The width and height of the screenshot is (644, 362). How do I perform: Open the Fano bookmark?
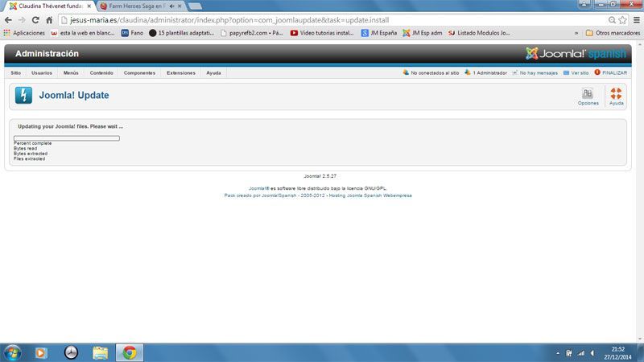[x=132, y=33]
